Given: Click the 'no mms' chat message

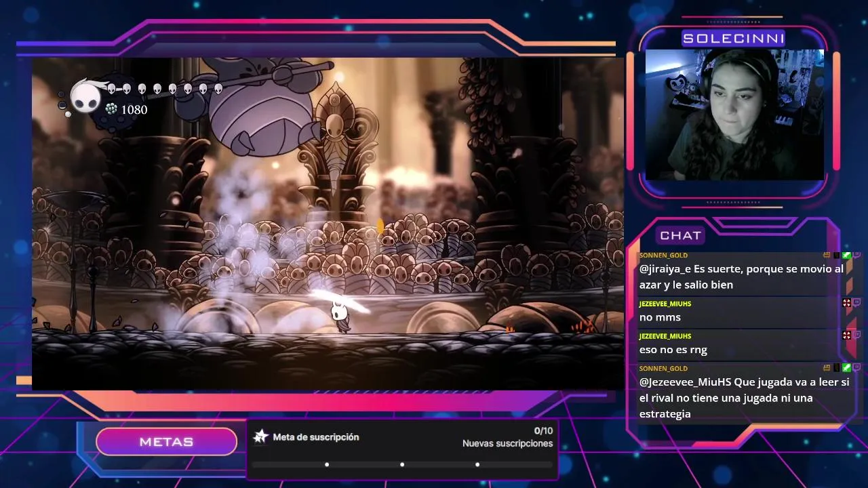Looking at the screenshot, I should point(660,317).
